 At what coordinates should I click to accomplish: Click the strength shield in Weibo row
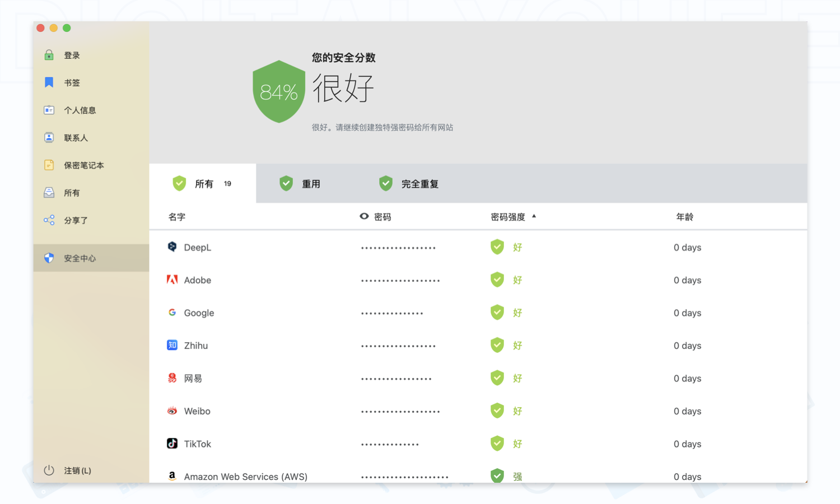click(x=497, y=410)
